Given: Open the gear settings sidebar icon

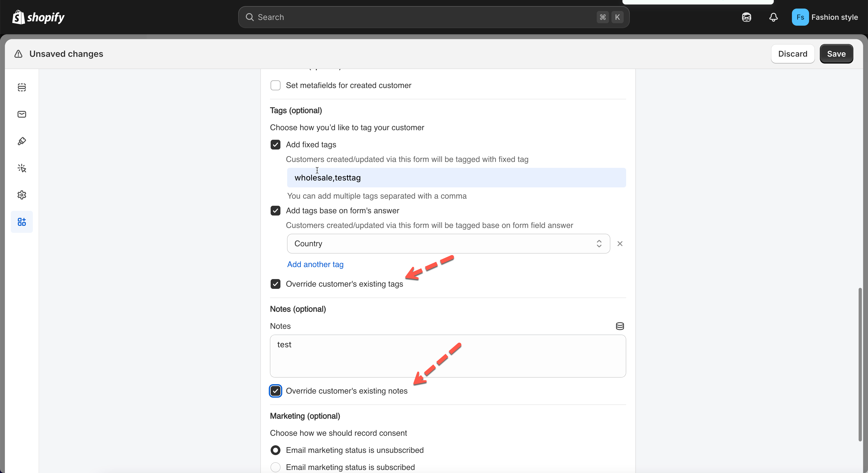Looking at the screenshot, I should point(22,195).
